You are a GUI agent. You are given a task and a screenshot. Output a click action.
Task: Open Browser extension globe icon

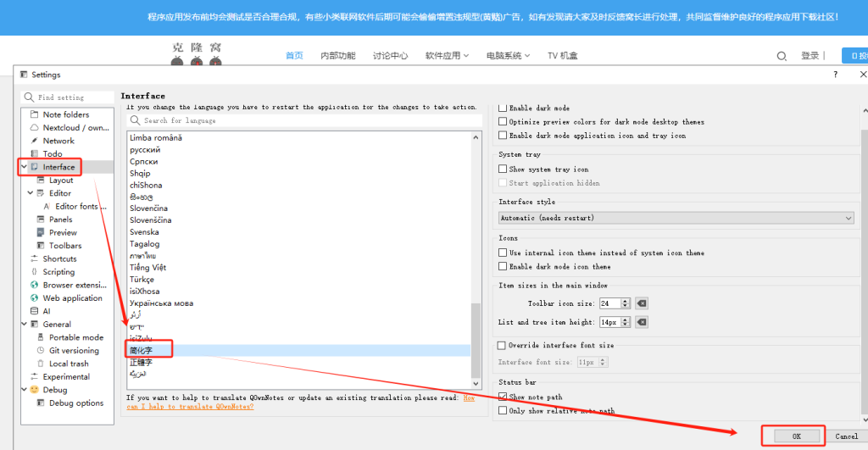pos(34,285)
